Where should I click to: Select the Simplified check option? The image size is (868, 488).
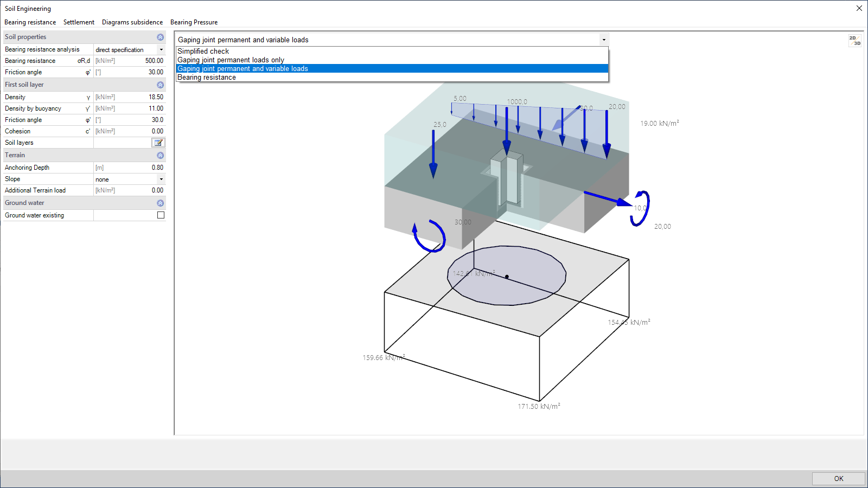point(392,52)
